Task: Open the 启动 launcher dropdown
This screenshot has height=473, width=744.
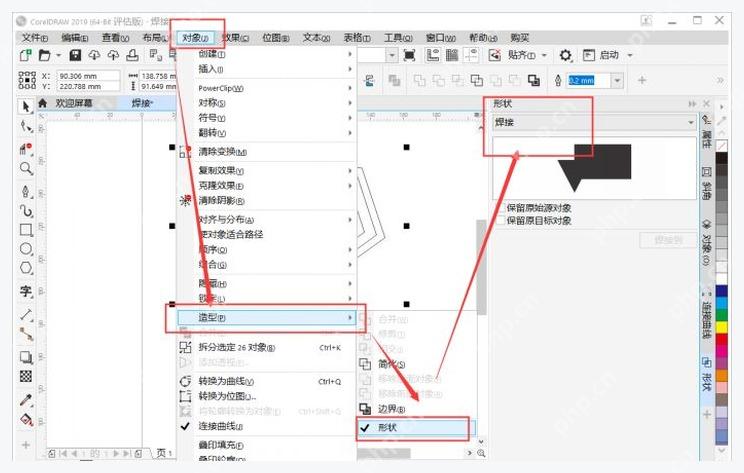Action: 630,56
